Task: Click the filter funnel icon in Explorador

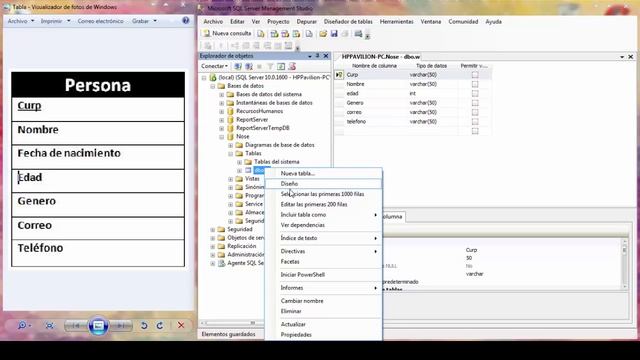Action: 270,66
